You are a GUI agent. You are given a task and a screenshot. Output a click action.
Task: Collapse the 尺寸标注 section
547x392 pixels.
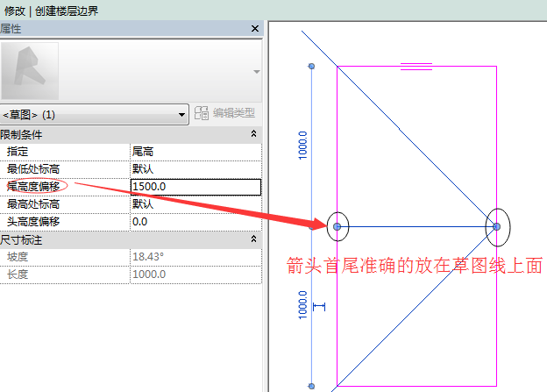(253, 239)
